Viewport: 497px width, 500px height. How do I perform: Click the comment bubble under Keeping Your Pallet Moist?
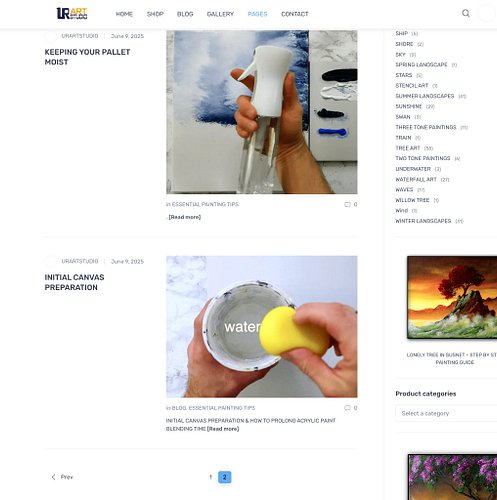click(347, 204)
